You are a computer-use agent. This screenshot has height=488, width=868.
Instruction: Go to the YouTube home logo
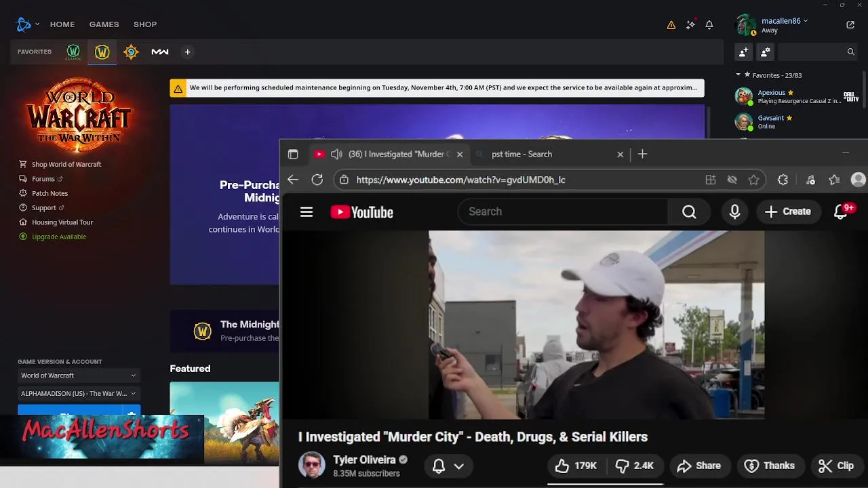coord(362,212)
